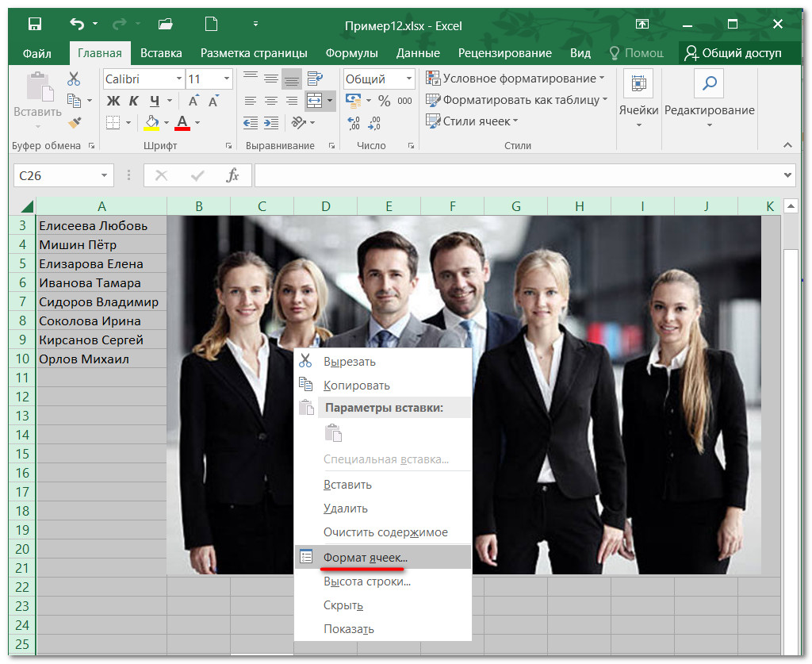Choose Формат ячеек in context menu
812x664 pixels.
[x=365, y=557]
